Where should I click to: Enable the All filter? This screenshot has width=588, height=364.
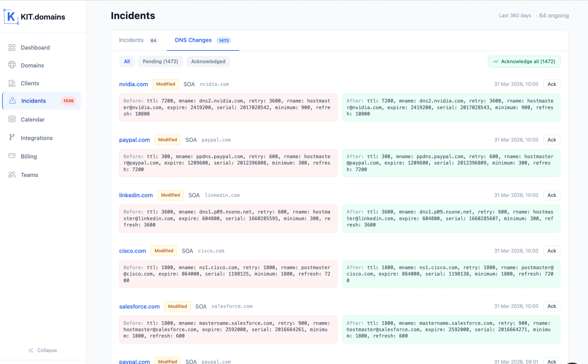pos(127,61)
